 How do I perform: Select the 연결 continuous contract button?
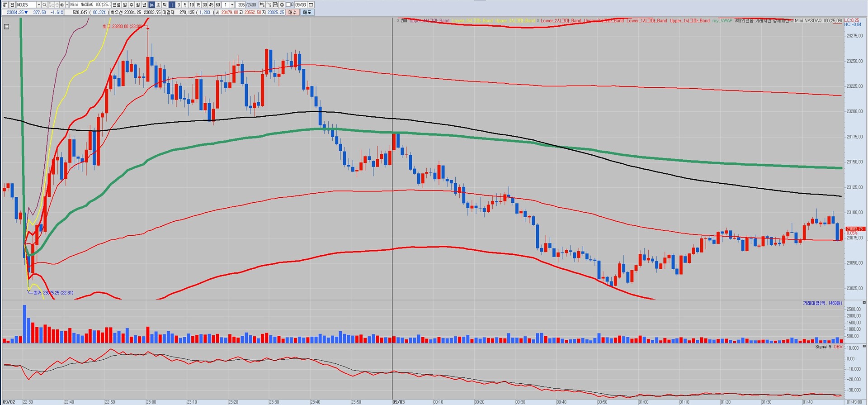(x=117, y=5)
